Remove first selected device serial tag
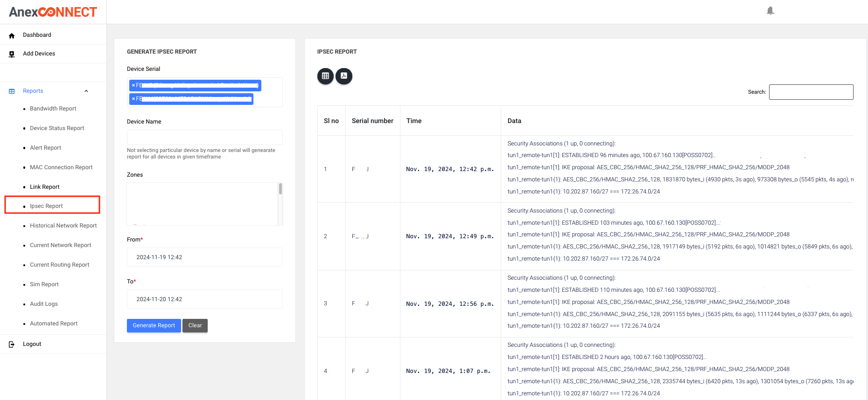 coord(133,85)
